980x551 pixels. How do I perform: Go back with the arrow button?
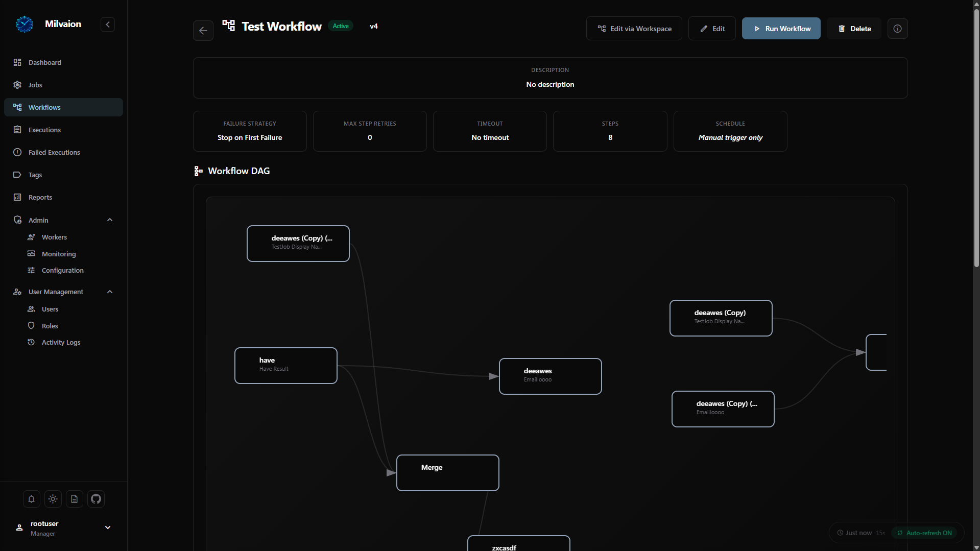[203, 31]
